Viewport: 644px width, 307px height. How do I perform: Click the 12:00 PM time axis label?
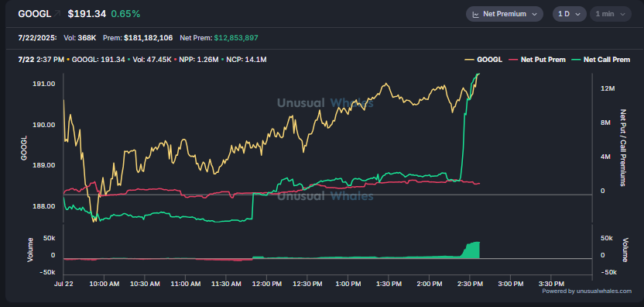point(266,284)
